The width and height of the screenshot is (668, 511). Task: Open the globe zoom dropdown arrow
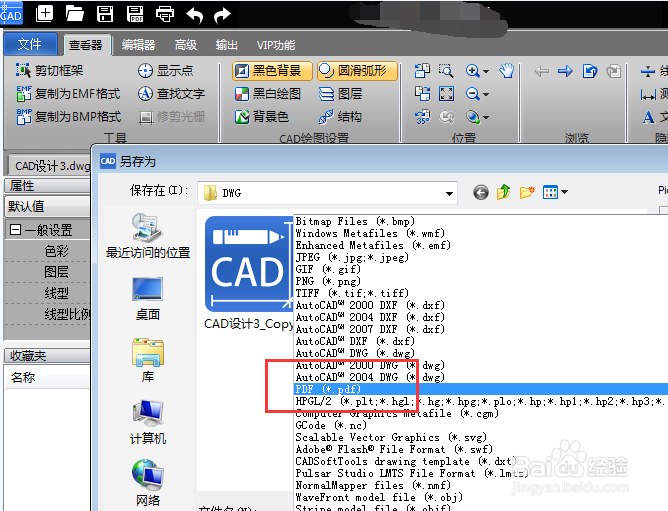486,117
